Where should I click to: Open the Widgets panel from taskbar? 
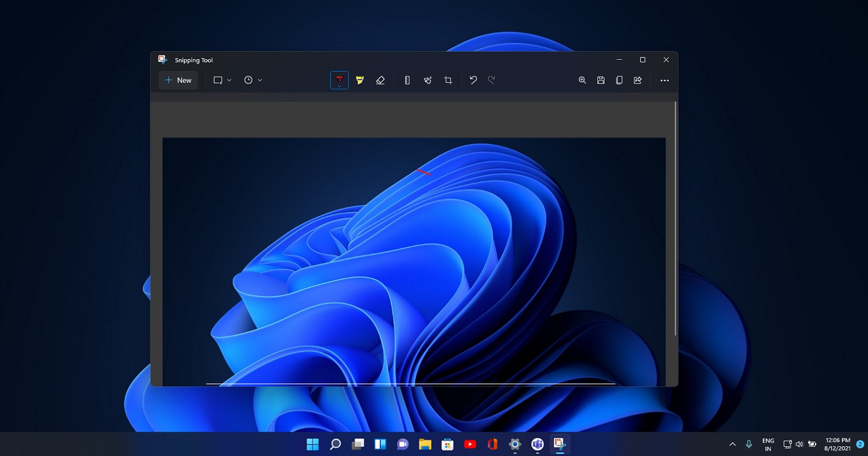pyautogui.click(x=380, y=444)
